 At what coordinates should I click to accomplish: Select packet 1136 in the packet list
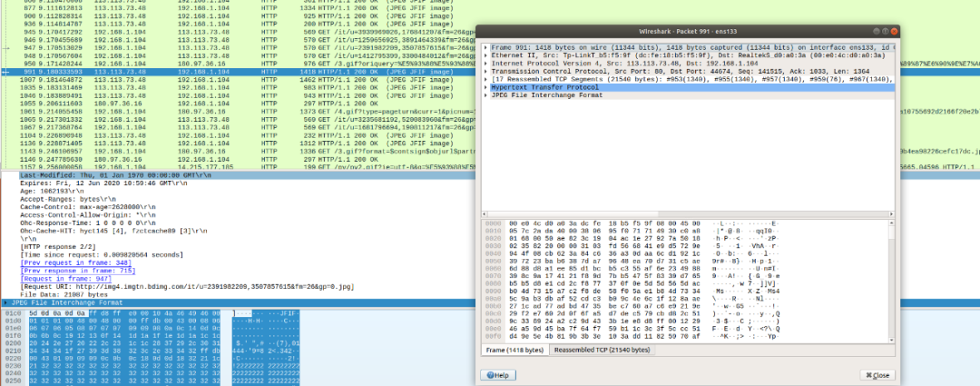[238, 143]
